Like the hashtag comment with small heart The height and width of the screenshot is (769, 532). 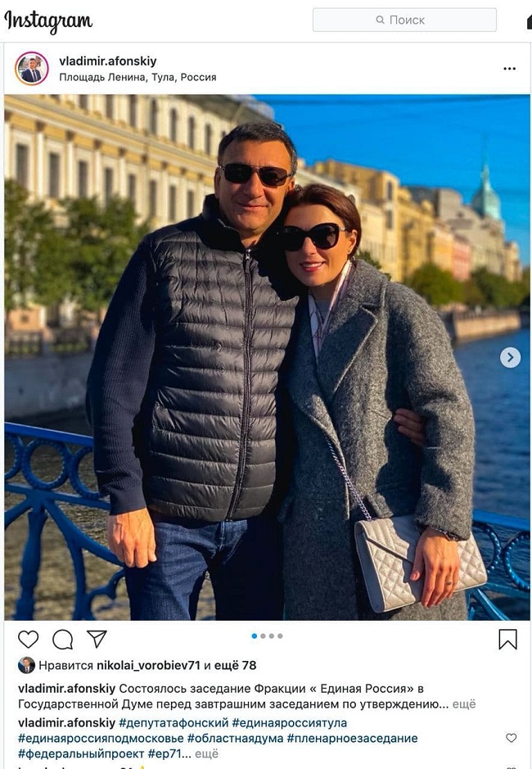(x=511, y=738)
